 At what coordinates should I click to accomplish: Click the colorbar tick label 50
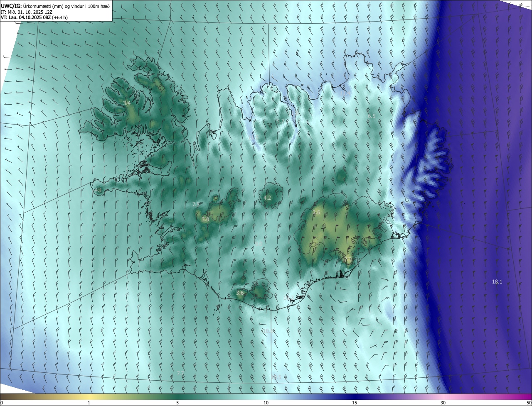(x=529, y=403)
